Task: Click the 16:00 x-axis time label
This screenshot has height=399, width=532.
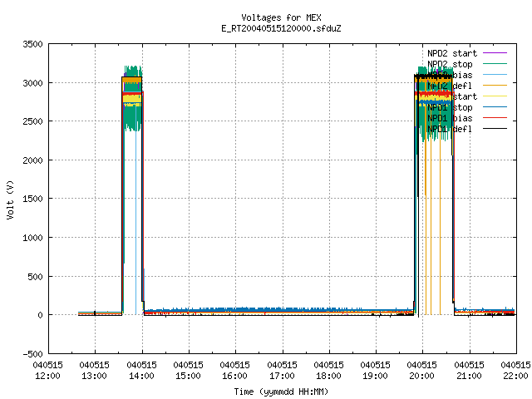Action: pyautogui.click(x=234, y=377)
